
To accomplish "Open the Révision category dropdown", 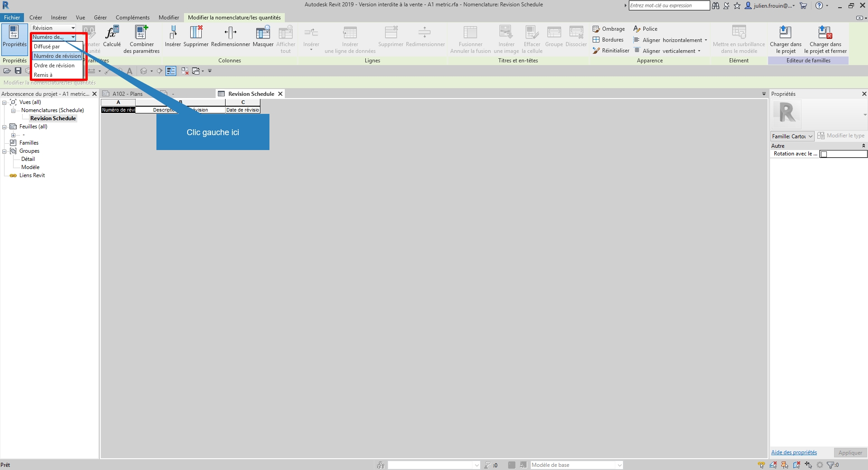I will click(53, 28).
